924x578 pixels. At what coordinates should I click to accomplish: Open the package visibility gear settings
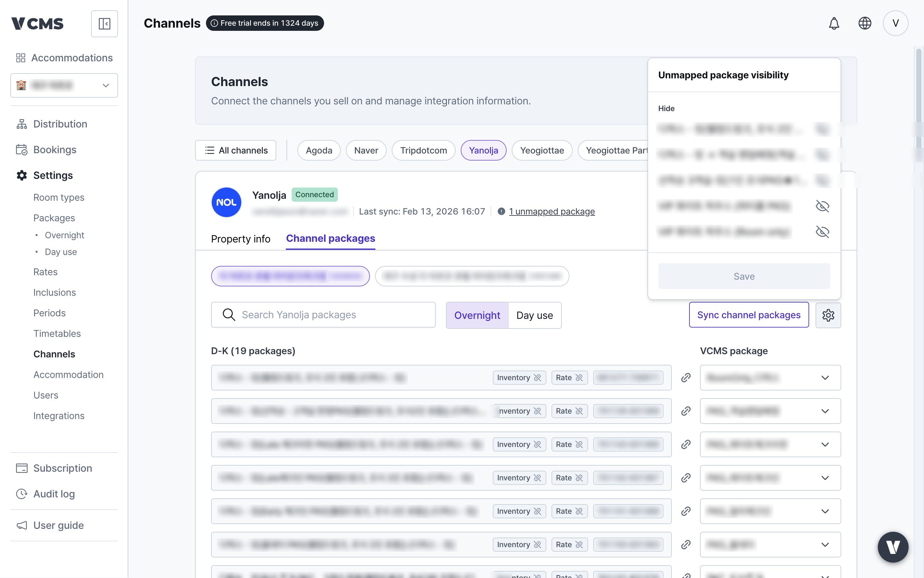[828, 315]
